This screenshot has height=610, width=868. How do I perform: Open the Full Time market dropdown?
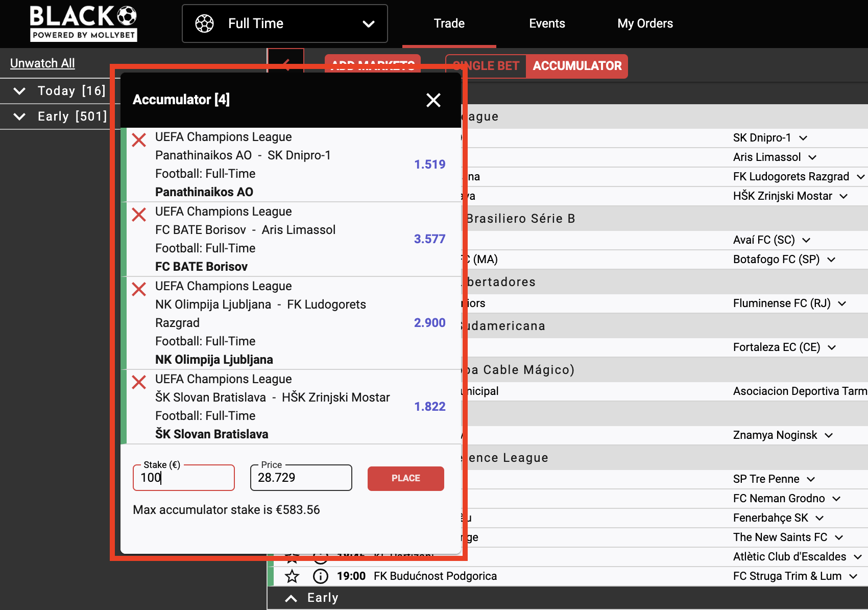click(284, 24)
